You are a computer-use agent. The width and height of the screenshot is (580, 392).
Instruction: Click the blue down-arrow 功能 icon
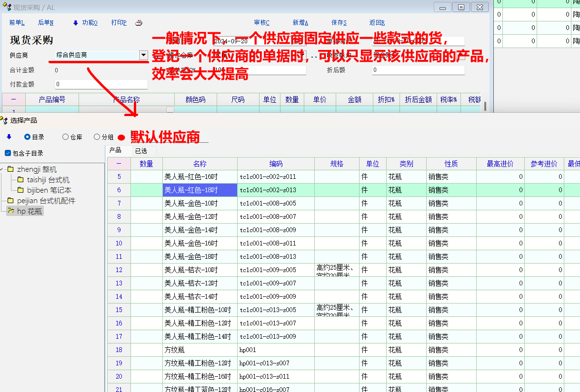(75, 23)
